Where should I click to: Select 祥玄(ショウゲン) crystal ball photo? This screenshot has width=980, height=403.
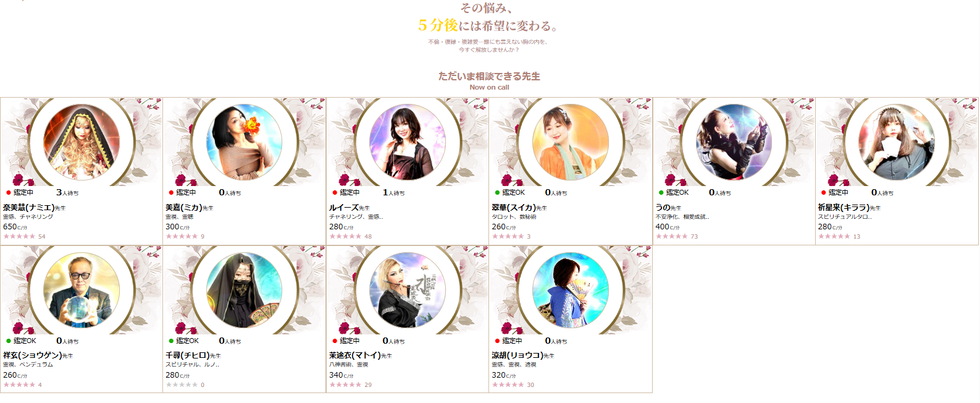81,291
